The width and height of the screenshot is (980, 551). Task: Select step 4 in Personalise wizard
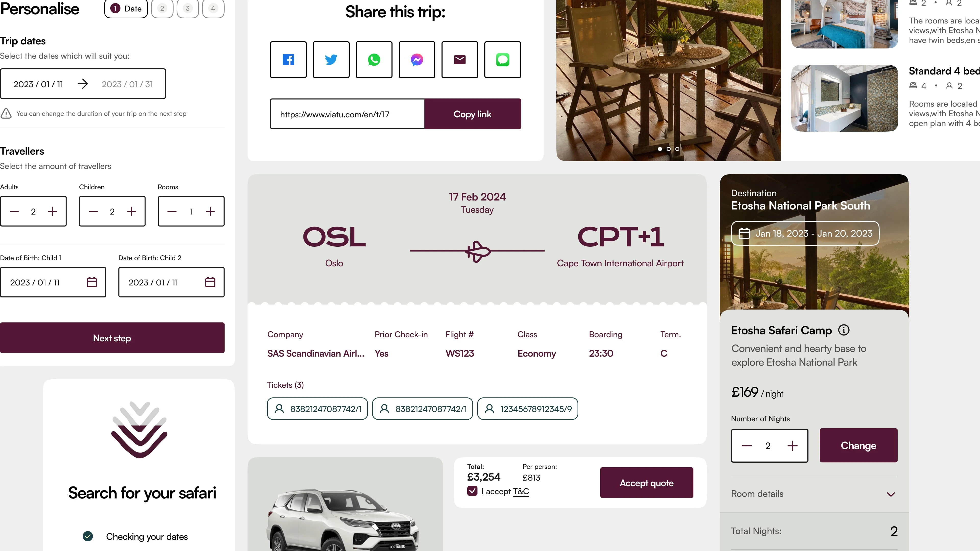pyautogui.click(x=213, y=8)
